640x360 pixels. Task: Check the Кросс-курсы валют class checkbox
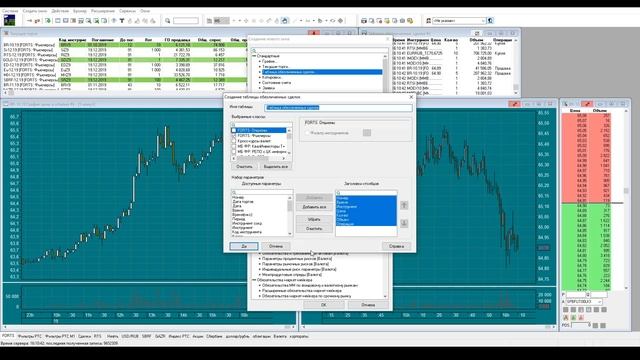tap(234, 141)
